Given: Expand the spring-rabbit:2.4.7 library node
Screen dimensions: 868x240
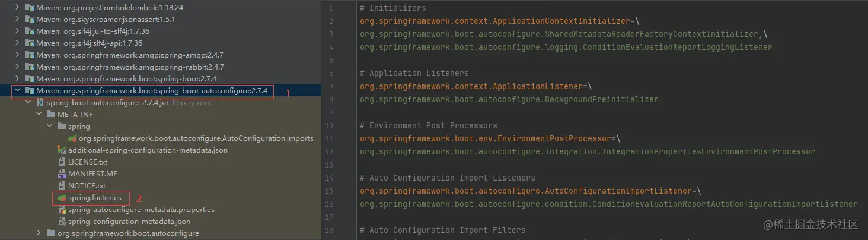Looking at the screenshot, I should [17, 67].
